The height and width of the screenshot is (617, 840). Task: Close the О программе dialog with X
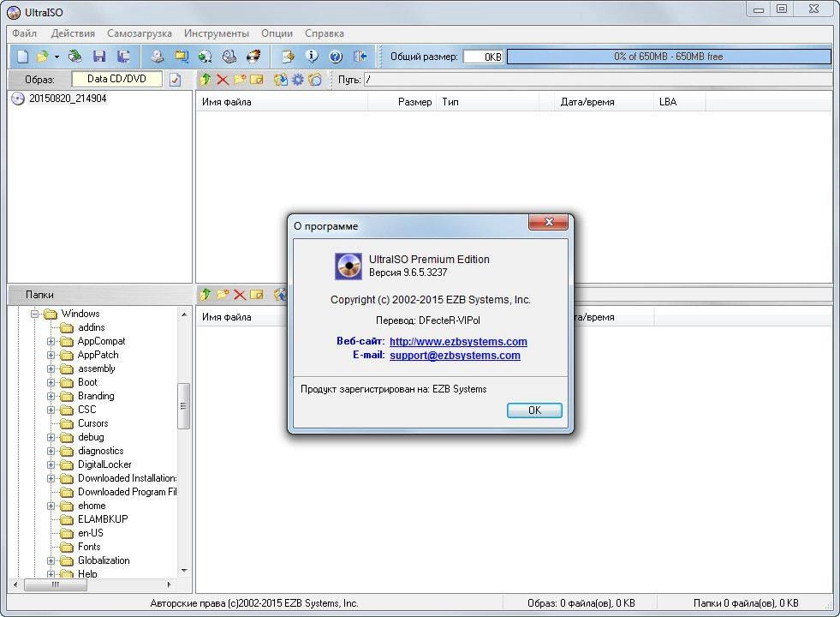click(x=548, y=222)
